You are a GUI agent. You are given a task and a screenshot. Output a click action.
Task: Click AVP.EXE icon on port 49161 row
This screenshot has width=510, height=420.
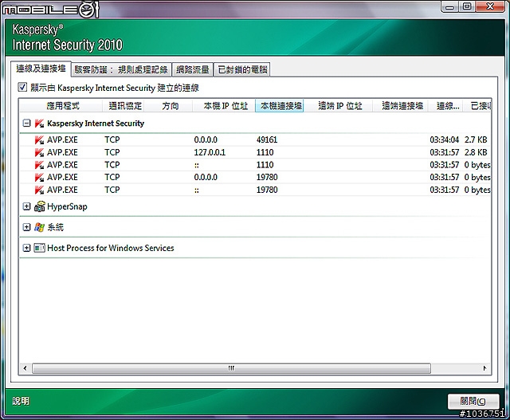click(x=39, y=140)
